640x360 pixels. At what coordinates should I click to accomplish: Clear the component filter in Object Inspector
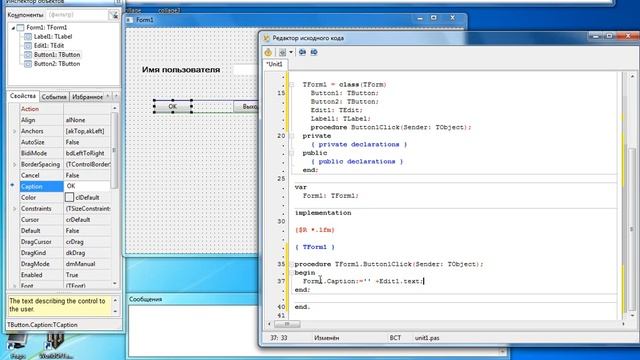(114, 16)
